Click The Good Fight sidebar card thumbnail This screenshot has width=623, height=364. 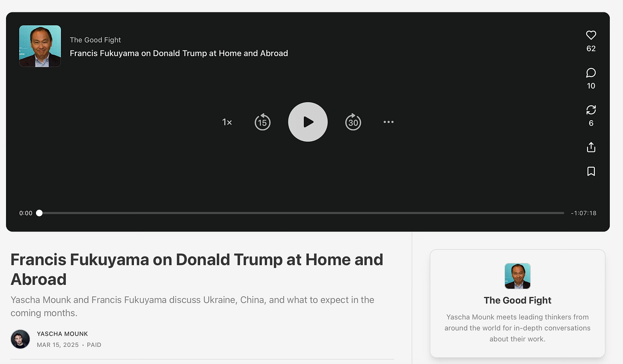tap(518, 276)
